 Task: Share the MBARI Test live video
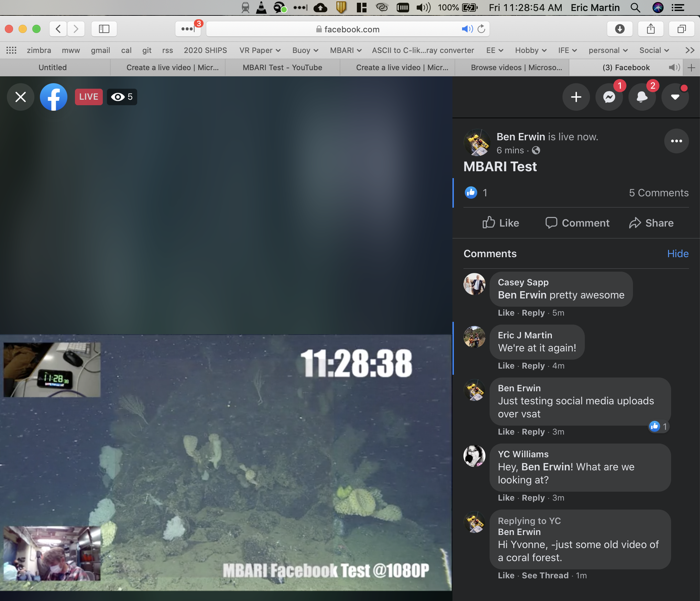coord(651,223)
